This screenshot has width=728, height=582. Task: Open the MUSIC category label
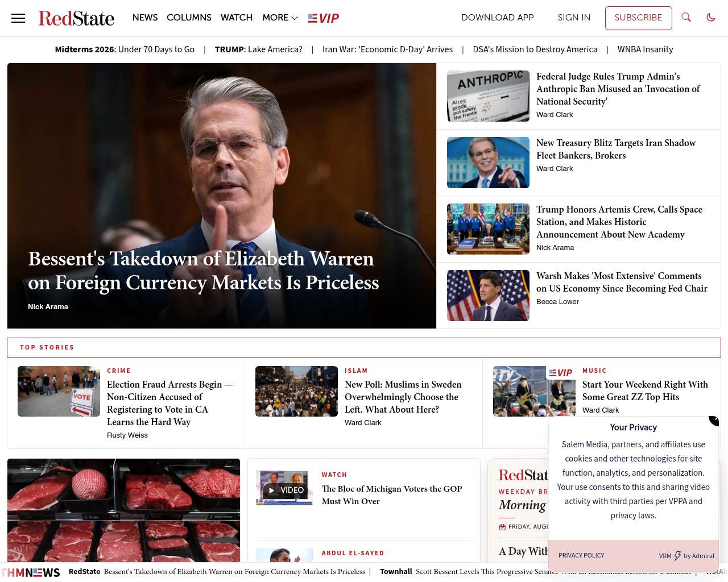(594, 371)
